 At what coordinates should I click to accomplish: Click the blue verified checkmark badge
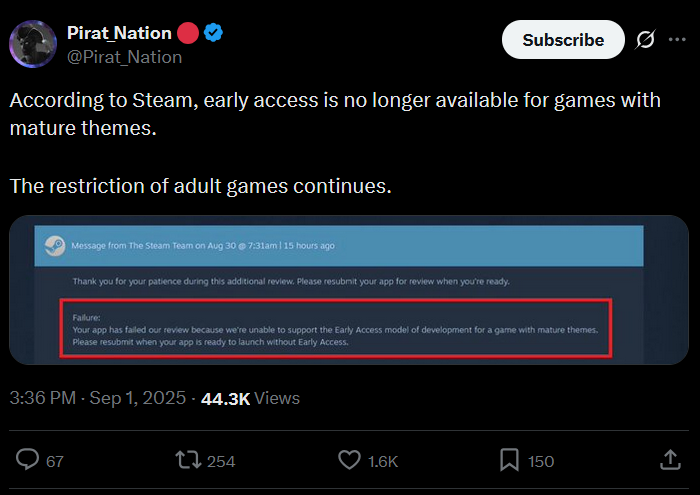click(213, 33)
